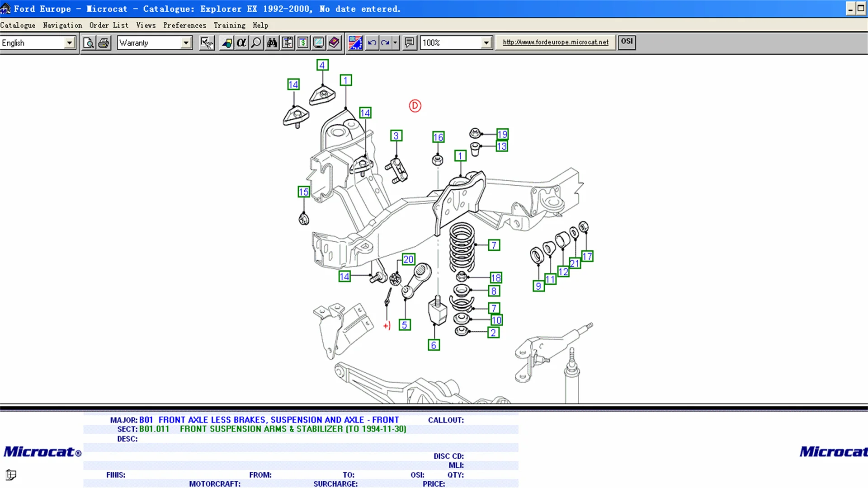868x488 pixels.
Task: Select callout 17 in the diagram
Action: tap(587, 257)
